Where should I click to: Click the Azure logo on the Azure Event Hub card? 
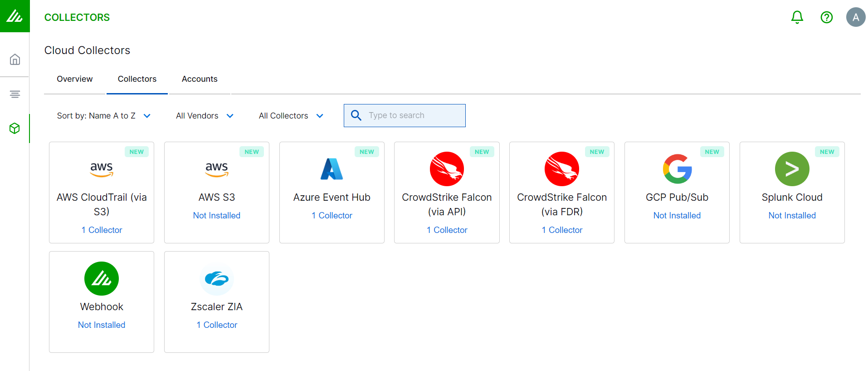(332, 169)
